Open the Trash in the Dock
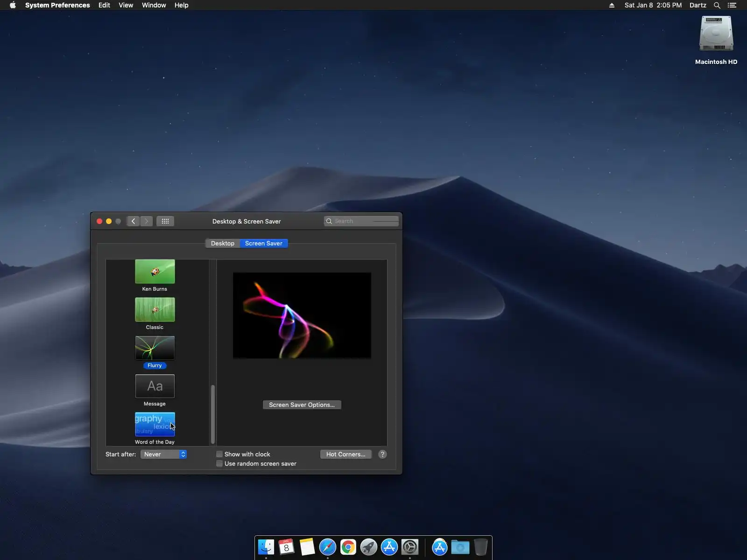 (x=480, y=547)
